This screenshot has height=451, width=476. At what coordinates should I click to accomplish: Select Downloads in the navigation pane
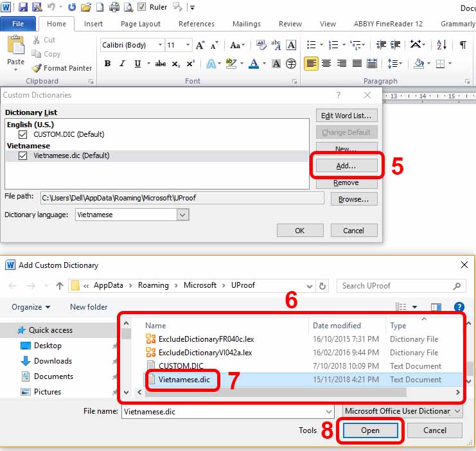pos(53,361)
